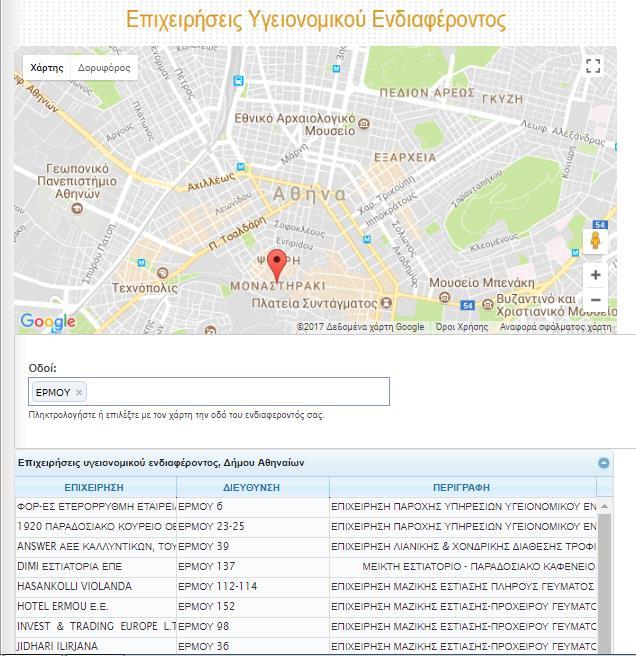Image resolution: width=636 pixels, height=656 pixels.
Task: Click Πλατεία Συντάγματος place icon
Action: (386, 302)
